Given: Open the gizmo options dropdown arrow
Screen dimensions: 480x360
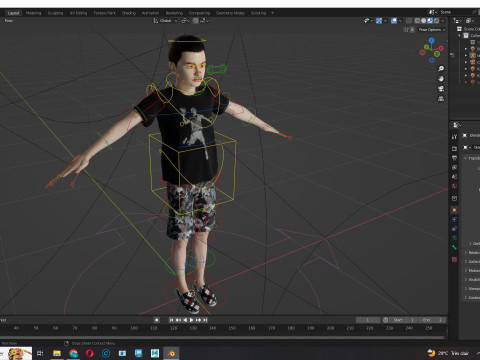Looking at the screenshot, I should coord(385,21).
